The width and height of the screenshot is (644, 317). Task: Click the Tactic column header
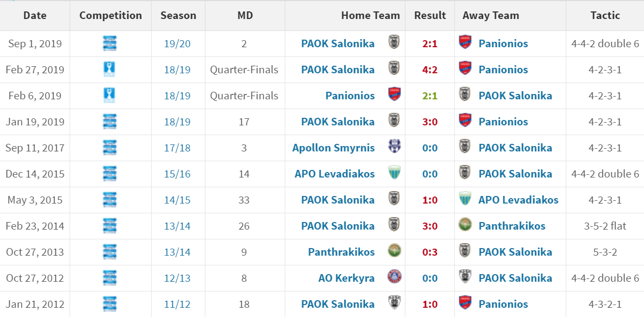tap(605, 16)
